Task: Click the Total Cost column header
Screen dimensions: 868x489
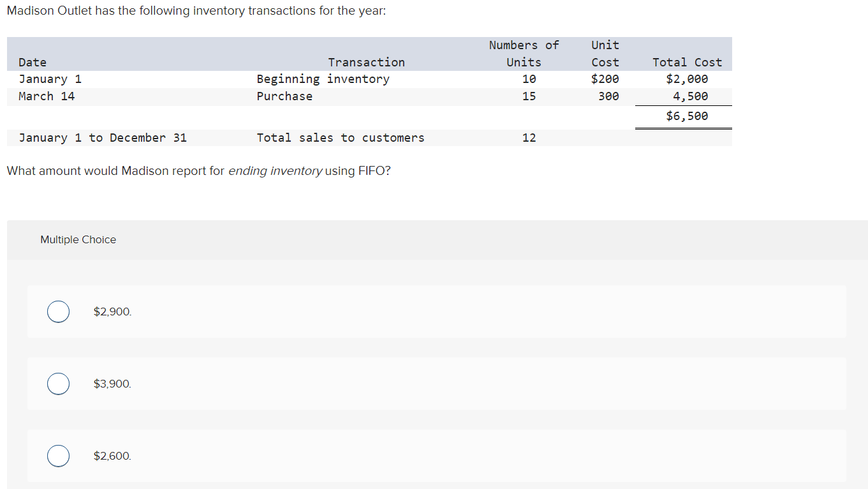Action: (687, 63)
